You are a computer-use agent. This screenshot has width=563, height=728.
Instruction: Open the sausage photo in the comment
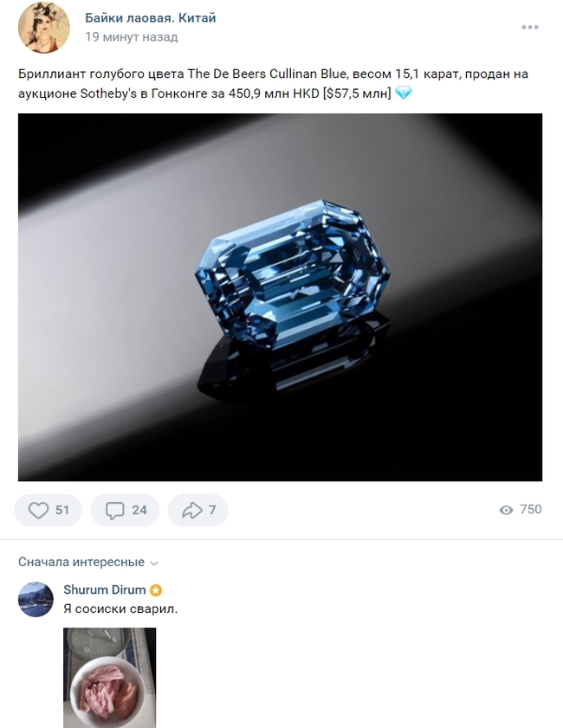[x=109, y=678]
